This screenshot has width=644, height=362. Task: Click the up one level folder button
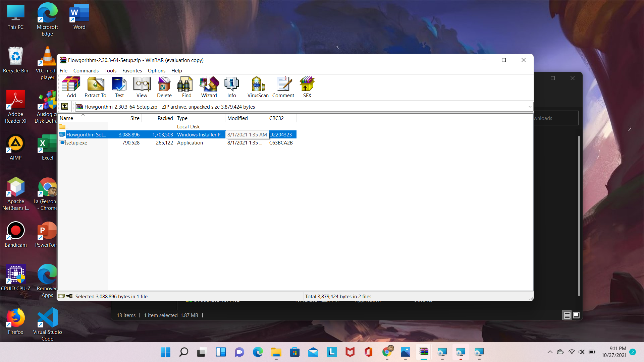coord(65,107)
